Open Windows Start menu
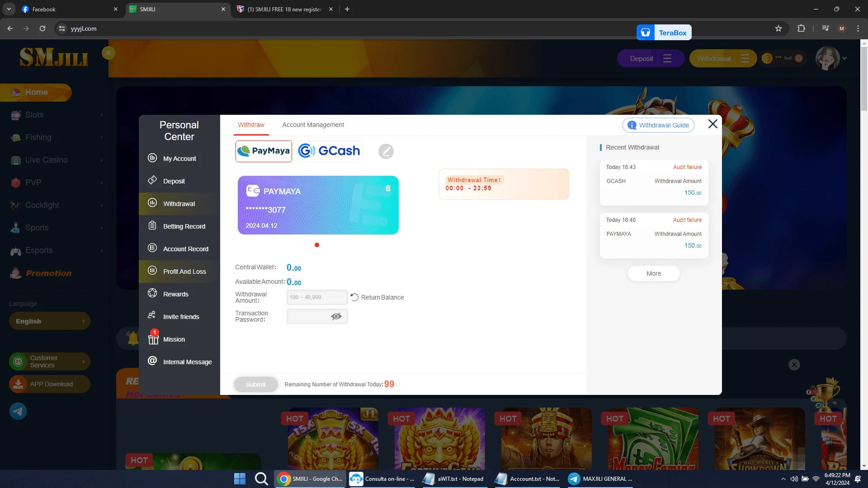Image resolution: width=868 pixels, height=488 pixels. point(240,479)
